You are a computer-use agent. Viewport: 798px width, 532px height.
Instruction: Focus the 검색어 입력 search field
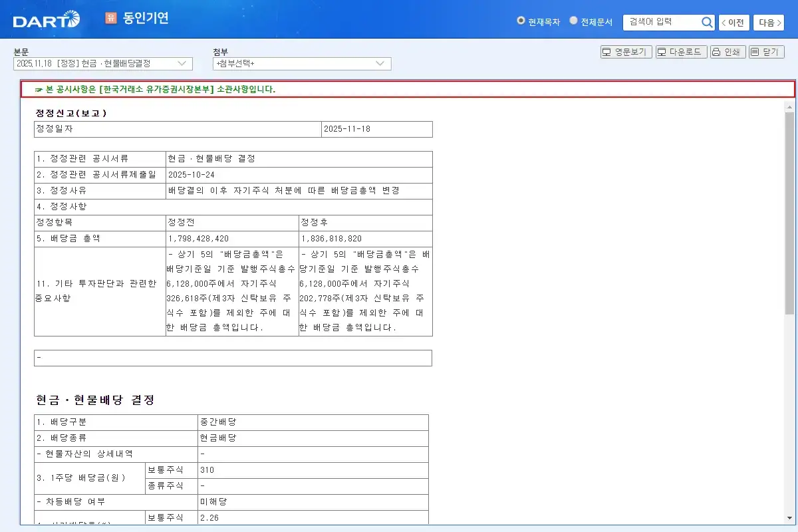pos(662,22)
